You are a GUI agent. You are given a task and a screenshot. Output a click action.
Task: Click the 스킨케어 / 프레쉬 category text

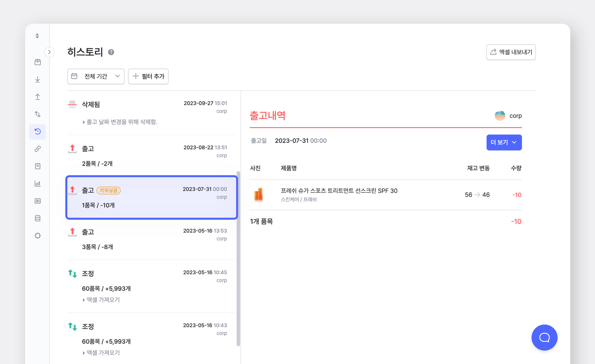(299, 199)
